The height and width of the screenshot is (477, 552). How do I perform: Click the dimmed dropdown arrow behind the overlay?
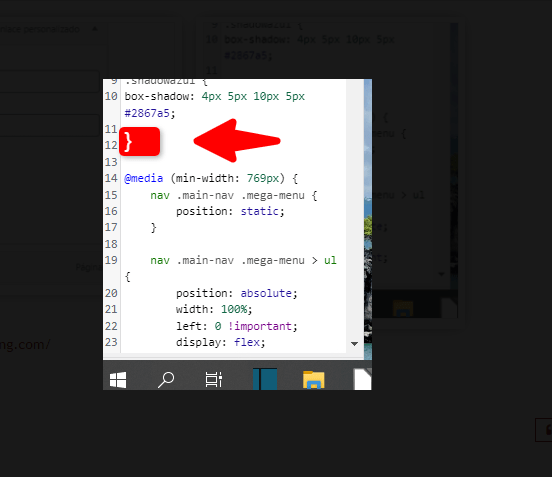(441, 274)
